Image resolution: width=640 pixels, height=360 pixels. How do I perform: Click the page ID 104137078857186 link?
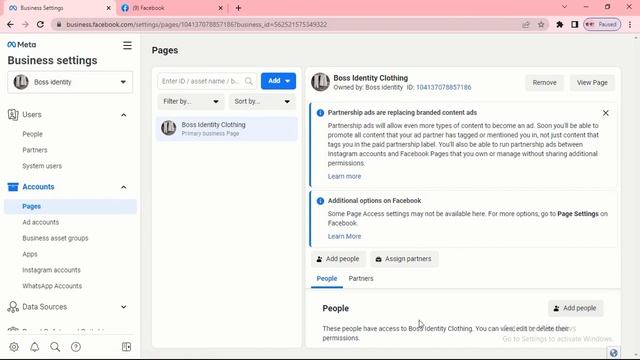[444, 87]
